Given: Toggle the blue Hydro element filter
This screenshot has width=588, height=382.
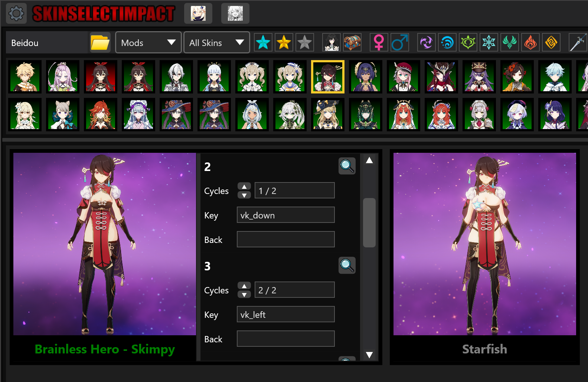Looking at the screenshot, I should tap(447, 42).
